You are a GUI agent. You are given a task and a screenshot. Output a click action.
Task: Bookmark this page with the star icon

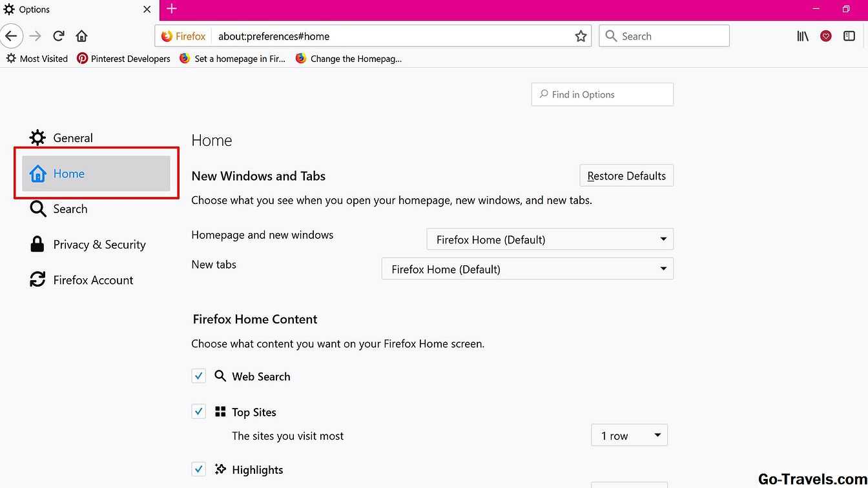click(581, 37)
